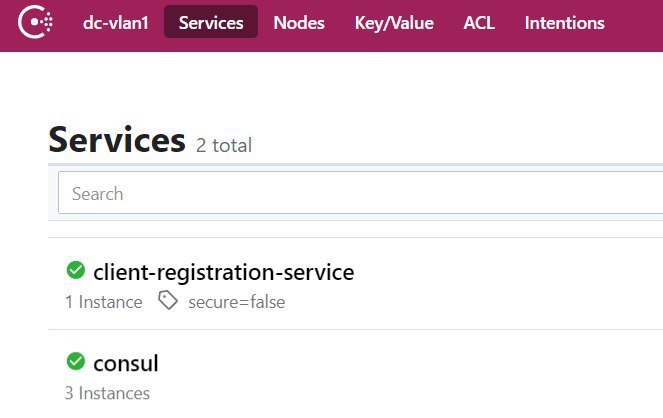Click the Consul logo icon

[x=36, y=22]
